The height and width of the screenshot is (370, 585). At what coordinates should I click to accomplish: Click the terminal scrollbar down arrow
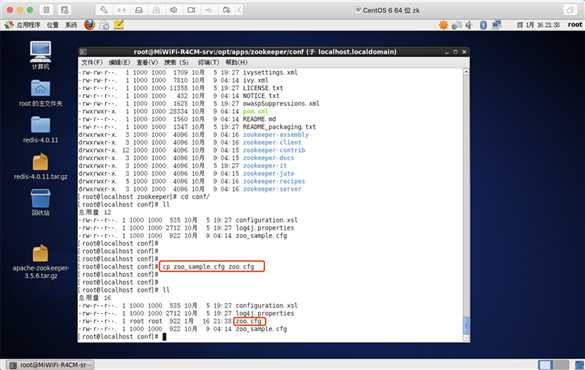coord(466,338)
